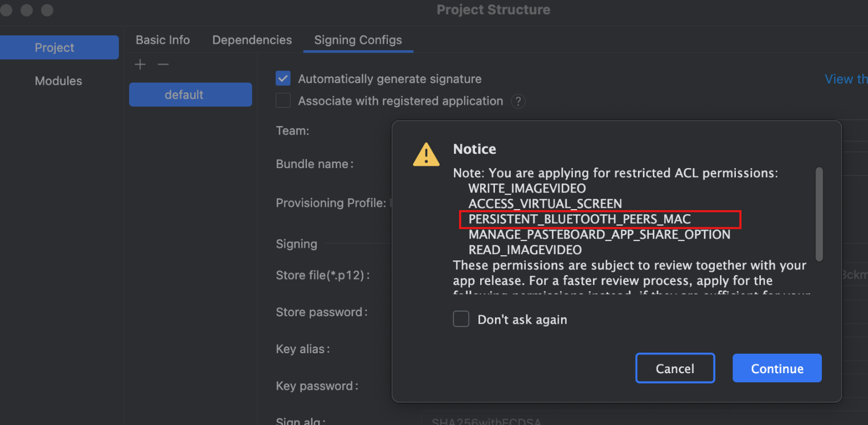Switch to the Basic Info tab
The height and width of the screenshot is (425, 868).
[x=163, y=40]
